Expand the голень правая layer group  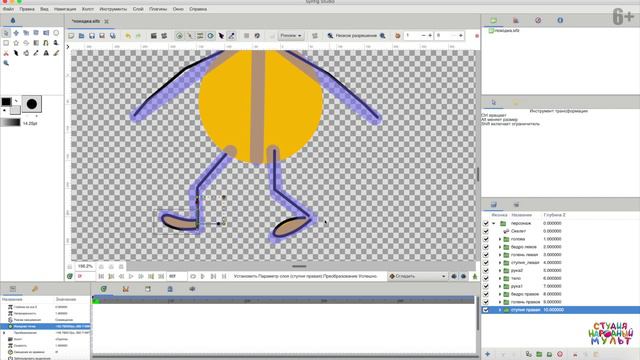(500, 302)
